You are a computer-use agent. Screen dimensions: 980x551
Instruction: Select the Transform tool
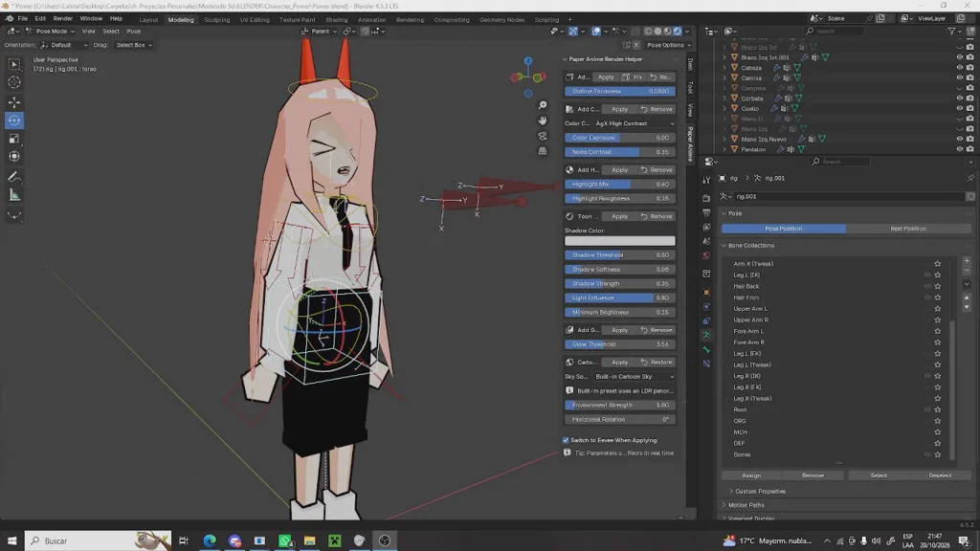(x=14, y=157)
